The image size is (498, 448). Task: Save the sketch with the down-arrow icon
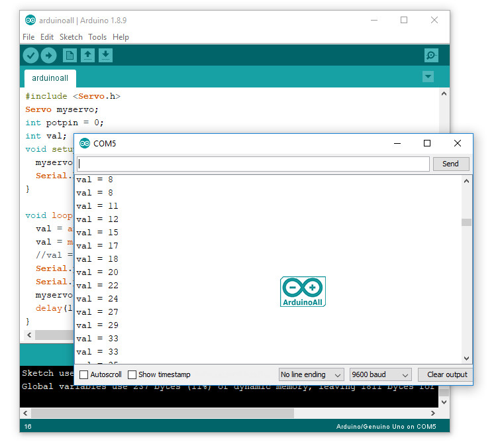coord(105,56)
